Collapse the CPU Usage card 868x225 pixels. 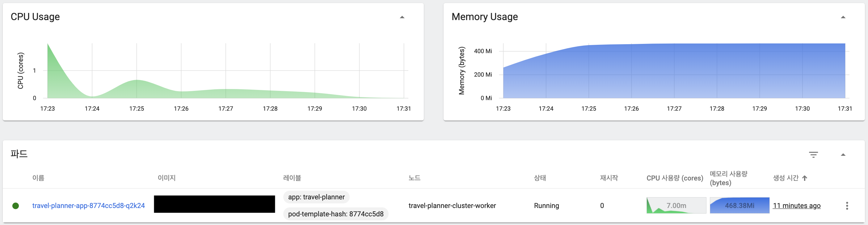[x=402, y=17]
